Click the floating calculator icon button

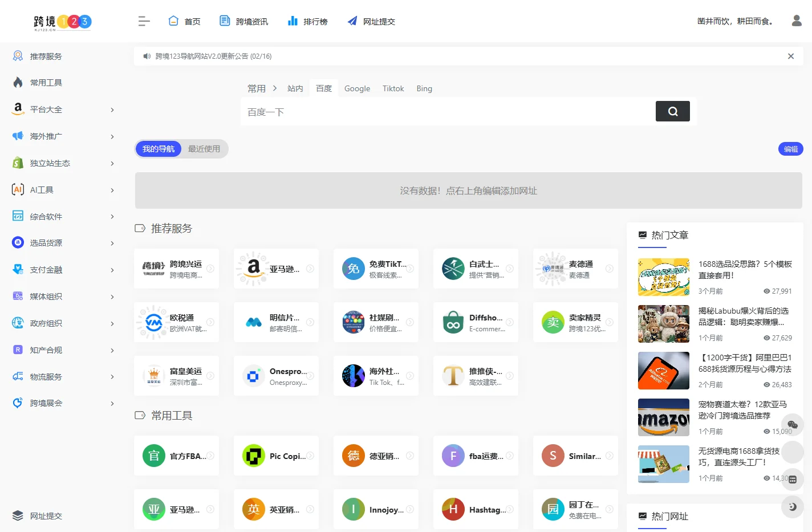pos(793,480)
